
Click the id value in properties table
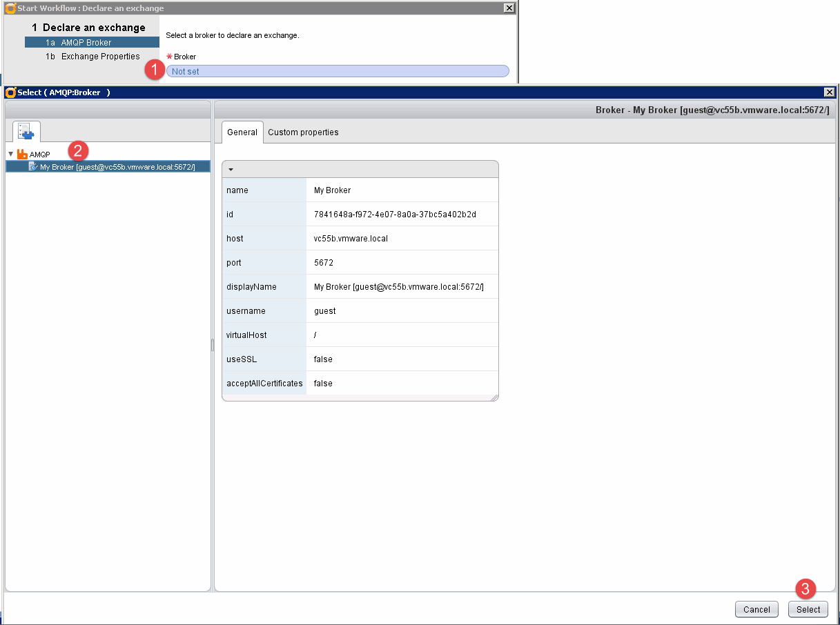point(395,215)
